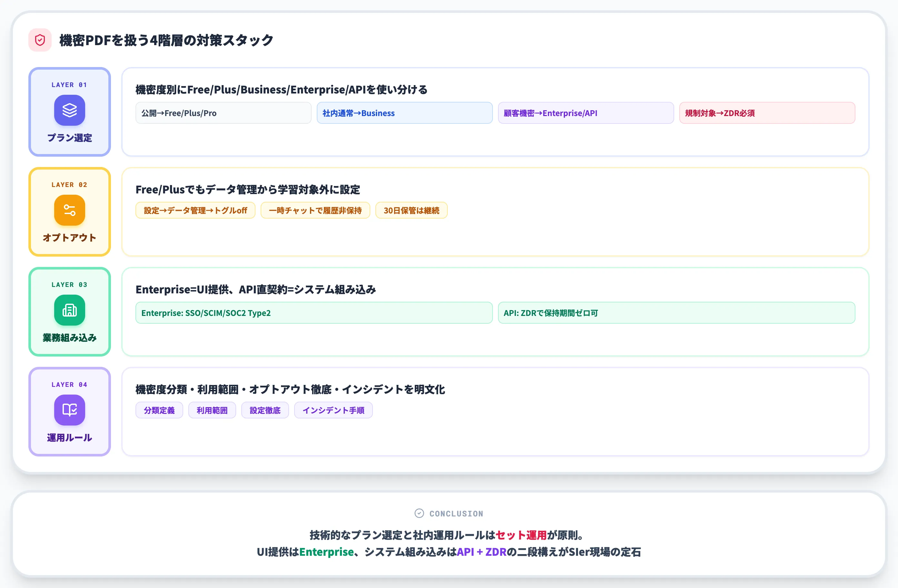Click the LAYER 04 label

pyautogui.click(x=69, y=385)
